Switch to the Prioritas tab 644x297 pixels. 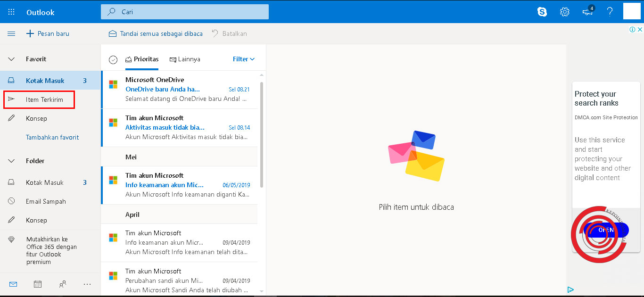click(x=142, y=59)
